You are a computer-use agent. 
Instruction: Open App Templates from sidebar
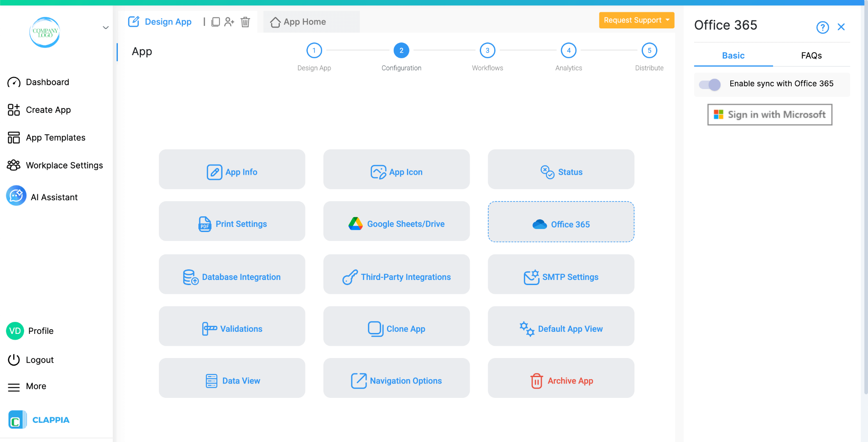click(x=55, y=137)
